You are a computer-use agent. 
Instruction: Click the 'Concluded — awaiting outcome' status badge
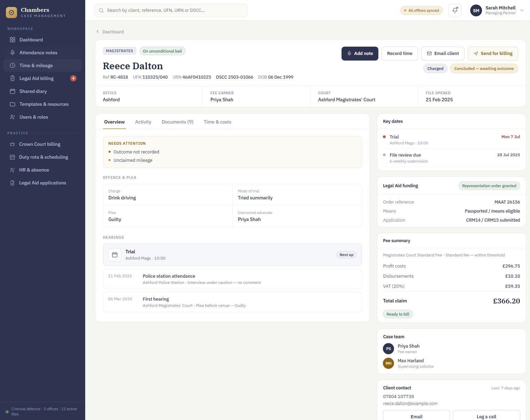pyautogui.click(x=484, y=69)
